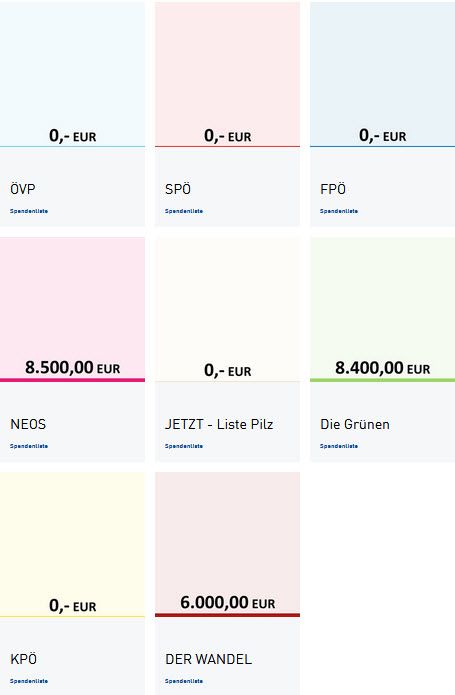Select the green bar under Die Grünen amount
Image resolution: width=455 pixels, height=695 pixels.
[x=382, y=380]
